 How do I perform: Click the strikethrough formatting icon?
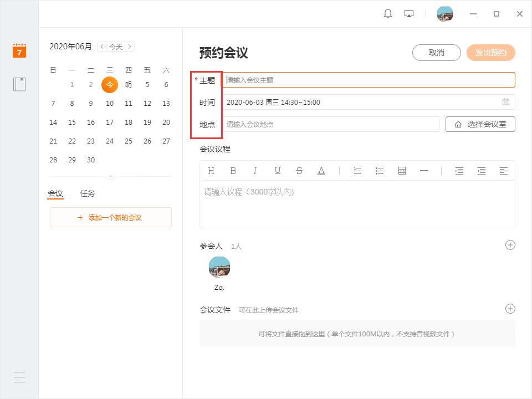click(x=299, y=171)
